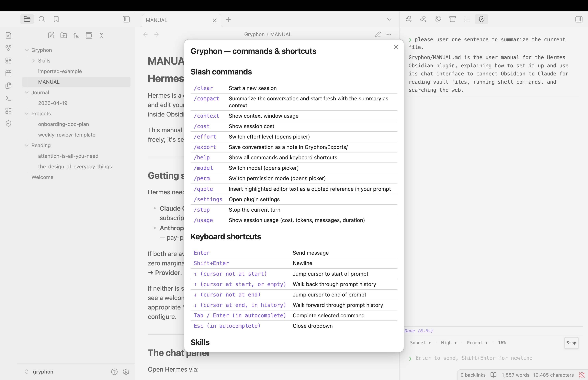Navigate forward in note history
588x380 pixels.
point(156,35)
